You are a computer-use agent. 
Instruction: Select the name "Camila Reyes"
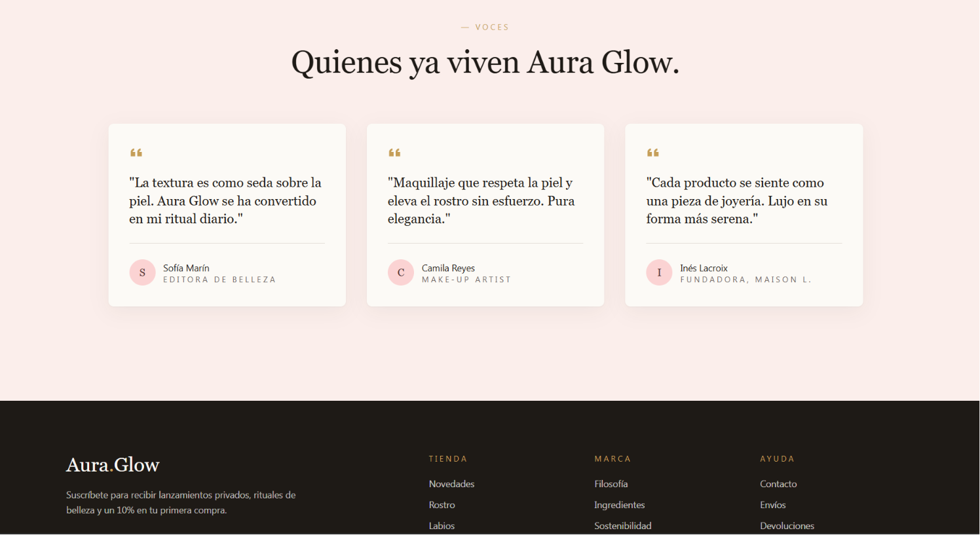pos(448,268)
